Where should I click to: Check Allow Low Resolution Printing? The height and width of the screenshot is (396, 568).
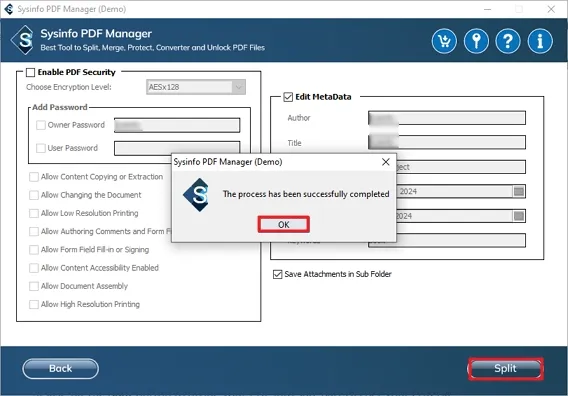tap(34, 213)
